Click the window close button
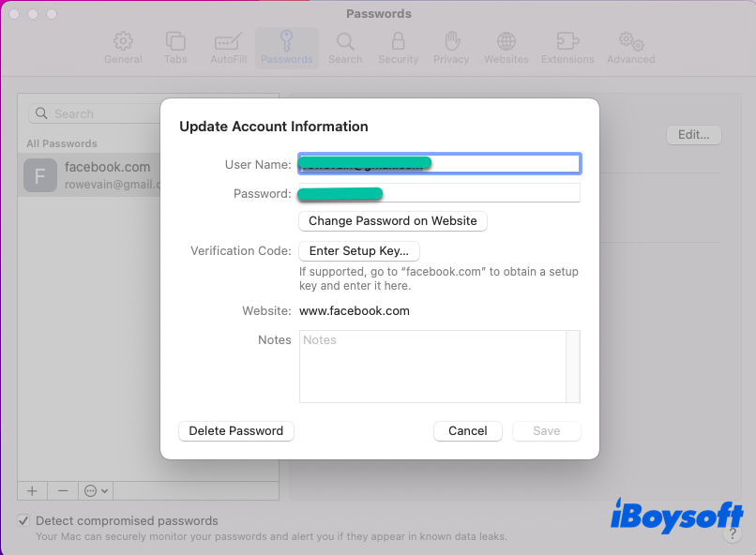Image resolution: width=756 pixels, height=555 pixels. coord(14,14)
